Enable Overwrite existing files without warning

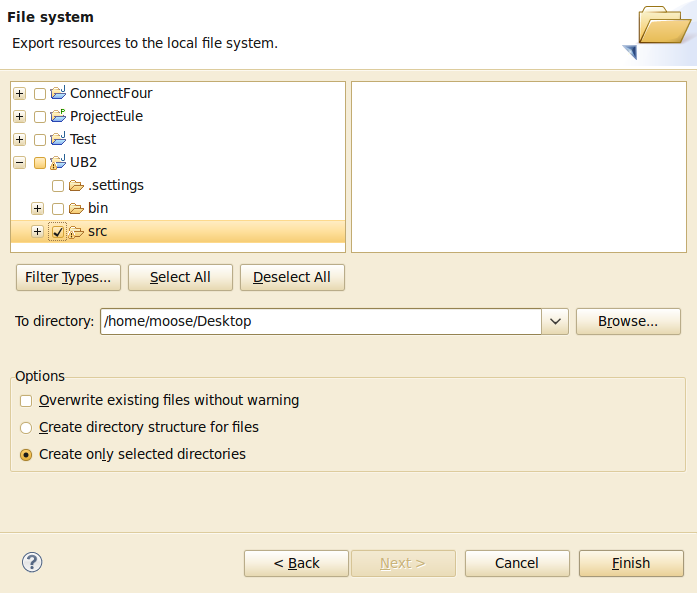pyautogui.click(x=26, y=401)
